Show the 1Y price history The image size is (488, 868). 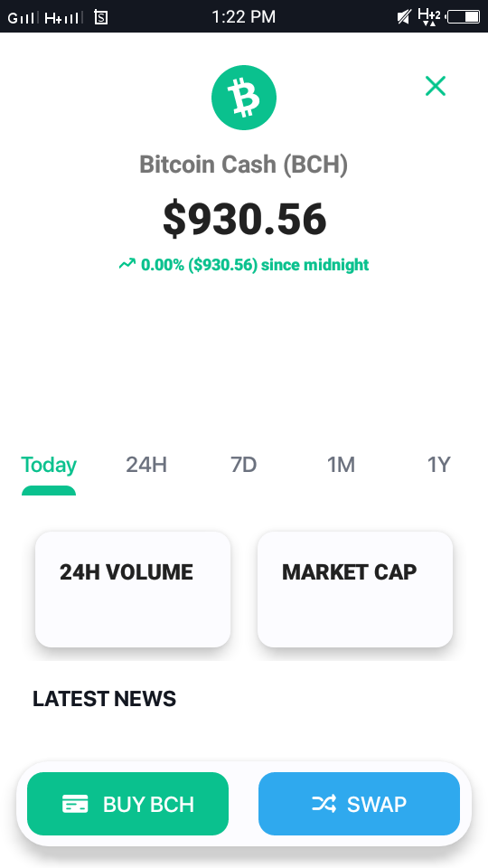(x=439, y=465)
